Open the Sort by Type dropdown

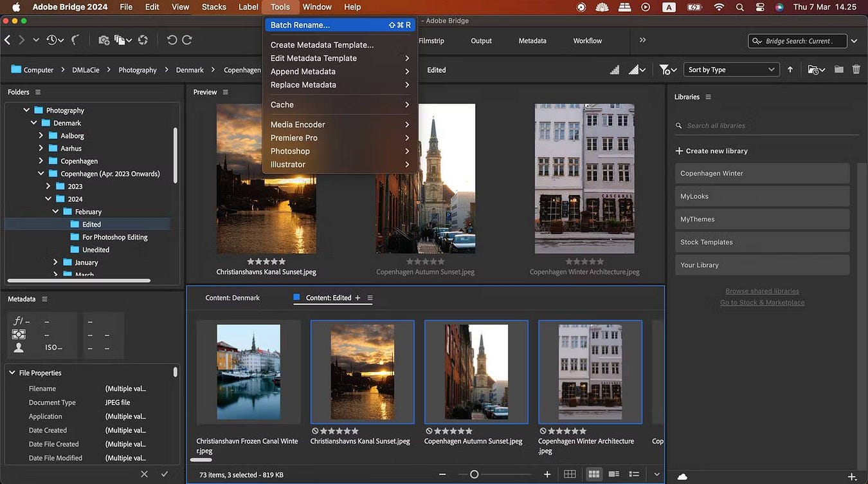pos(731,69)
